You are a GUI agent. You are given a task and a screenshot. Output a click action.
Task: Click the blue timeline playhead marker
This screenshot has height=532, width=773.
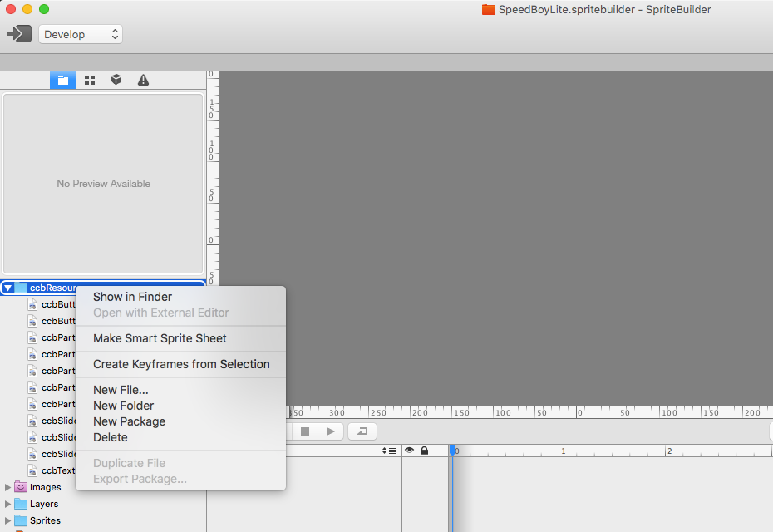pos(452,451)
